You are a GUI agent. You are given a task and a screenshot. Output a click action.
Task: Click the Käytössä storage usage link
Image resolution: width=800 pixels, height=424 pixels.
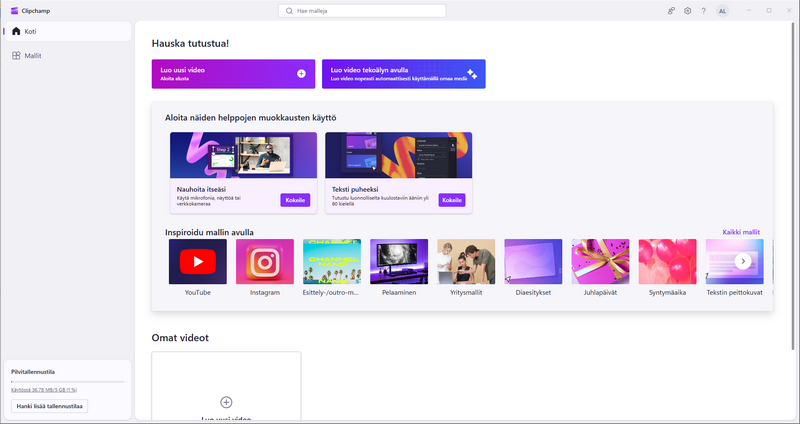point(44,390)
